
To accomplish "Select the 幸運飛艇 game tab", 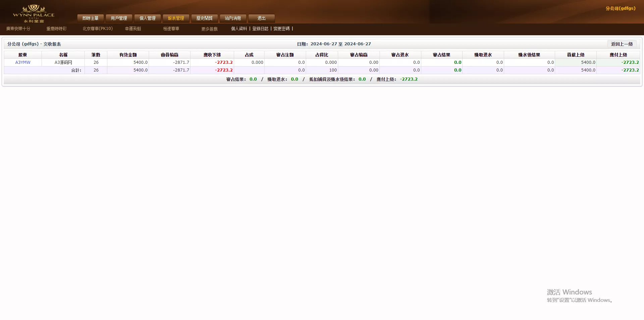I will (133, 29).
